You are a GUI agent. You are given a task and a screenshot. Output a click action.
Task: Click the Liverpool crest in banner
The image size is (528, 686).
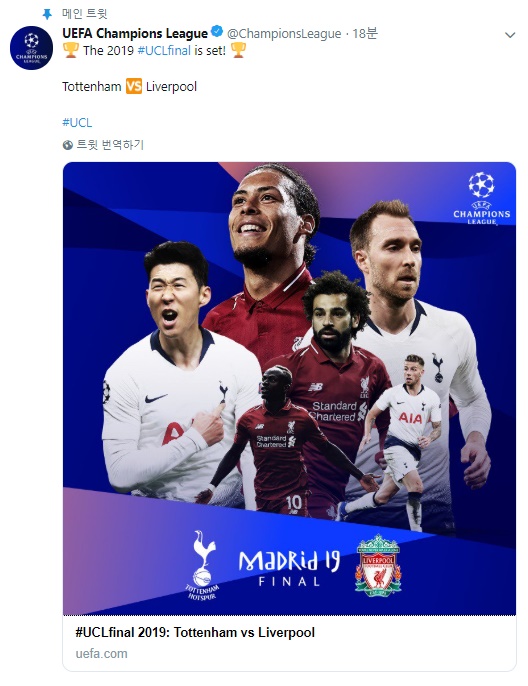pos(378,565)
